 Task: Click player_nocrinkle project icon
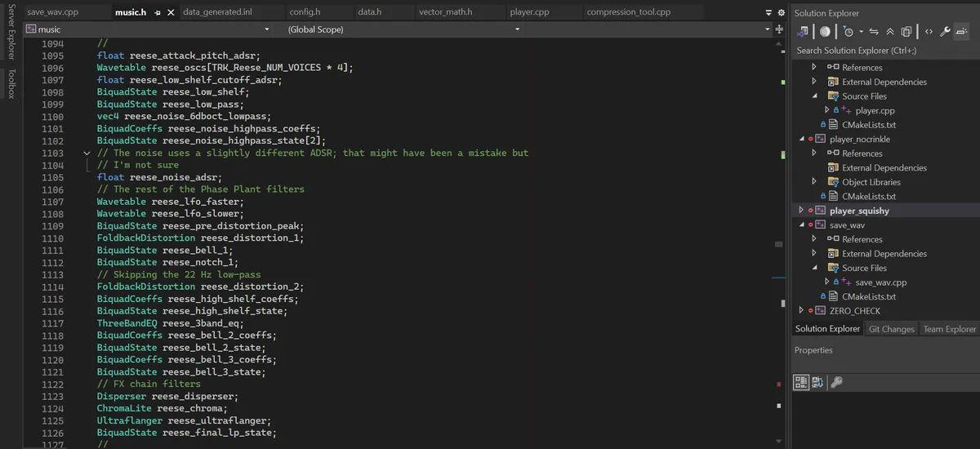[x=820, y=139]
